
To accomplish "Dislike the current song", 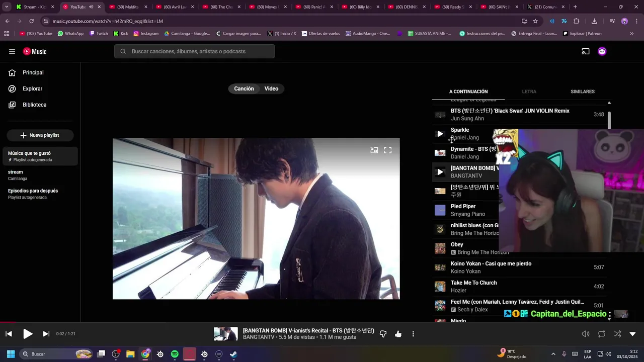I will (x=383, y=334).
